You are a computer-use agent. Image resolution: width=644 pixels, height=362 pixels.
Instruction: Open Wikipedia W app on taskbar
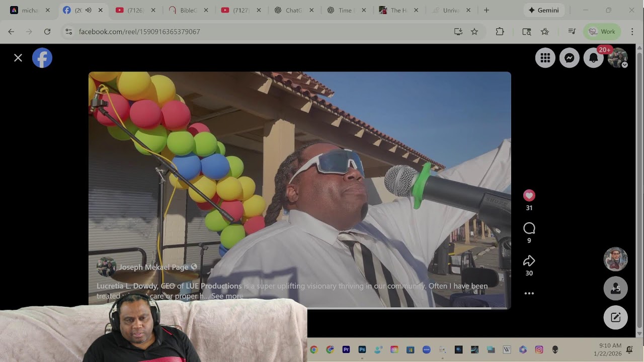tap(507, 349)
